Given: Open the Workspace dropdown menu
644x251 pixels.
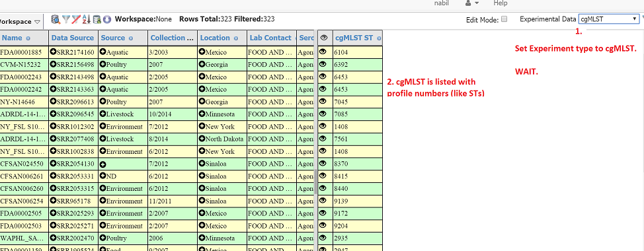Looking at the screenshot, I should [20, 21].
